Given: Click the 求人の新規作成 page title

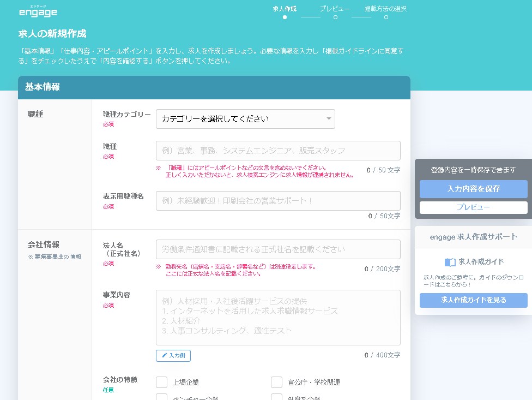Looking at the screenshot, I should coord(52,34).
